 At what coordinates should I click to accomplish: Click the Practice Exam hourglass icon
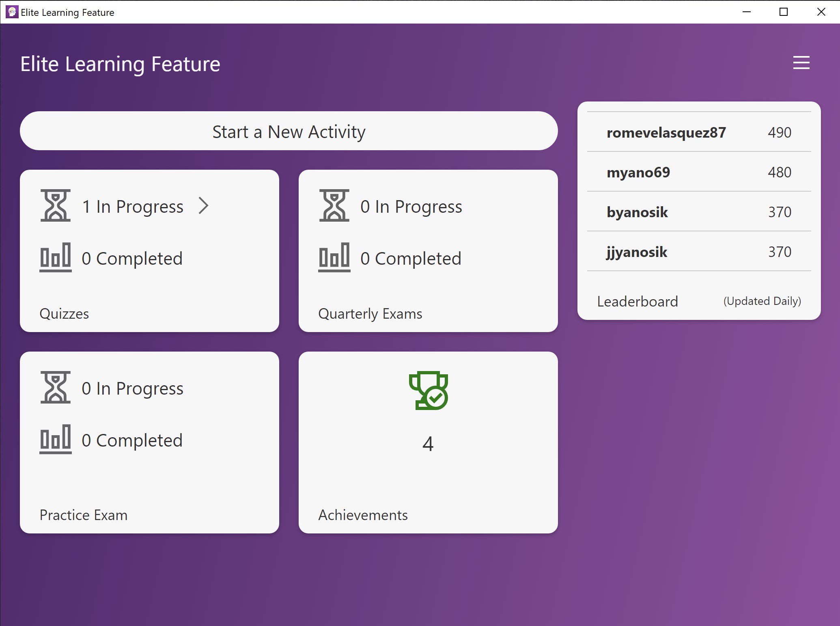[x=56, y=387]
